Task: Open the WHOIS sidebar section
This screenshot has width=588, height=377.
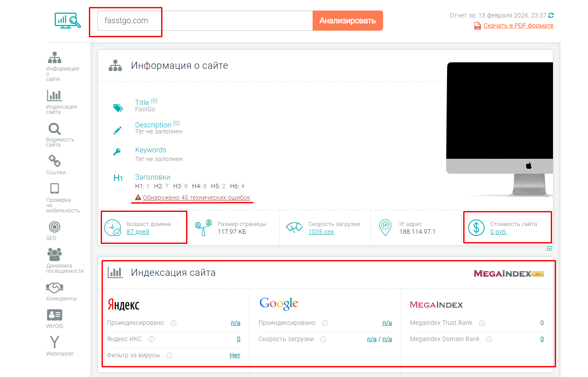Action: pos(53,320)
